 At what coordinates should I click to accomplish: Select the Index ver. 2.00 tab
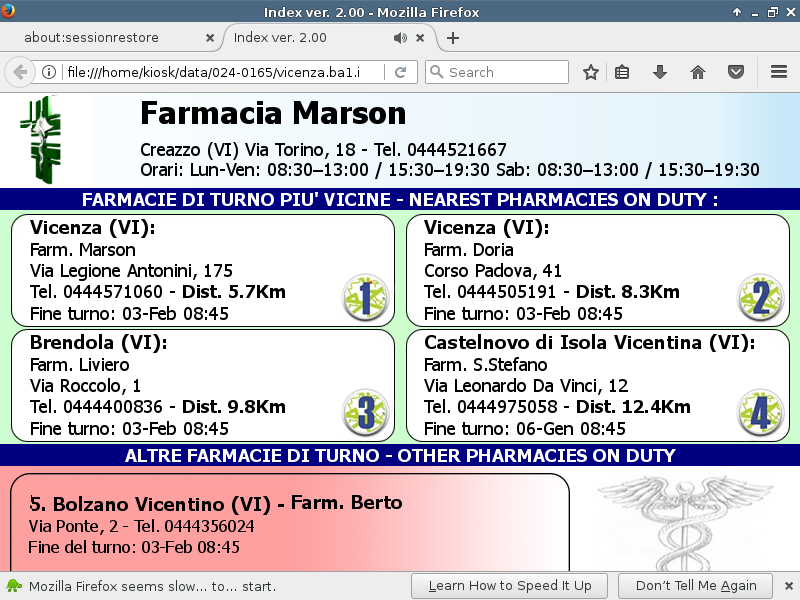click(x=300, y=38)
